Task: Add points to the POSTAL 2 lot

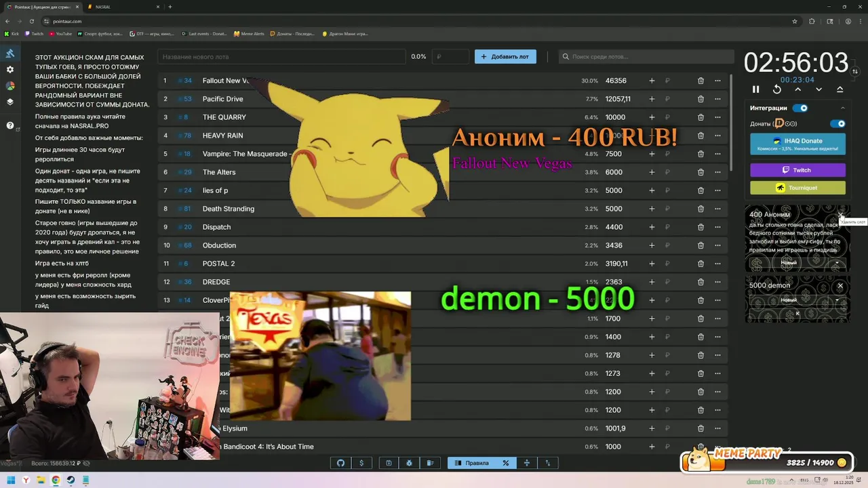Action: coord(652,264)
